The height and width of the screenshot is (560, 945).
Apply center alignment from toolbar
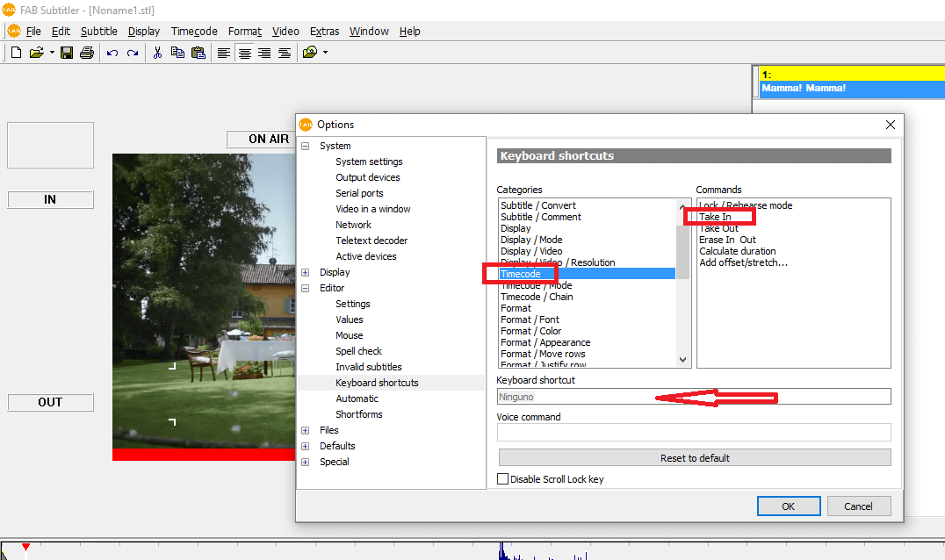[244, 53]
